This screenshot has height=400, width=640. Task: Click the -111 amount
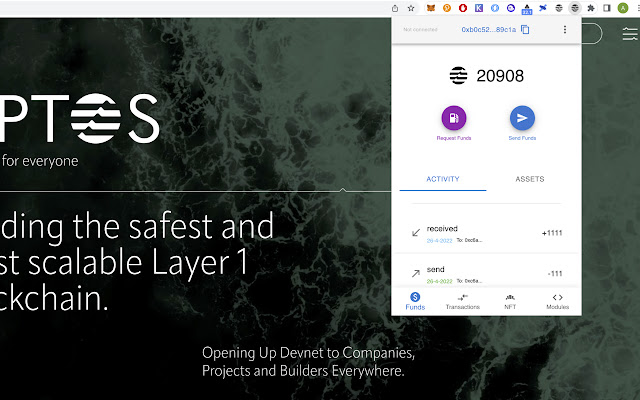[555, 273]
